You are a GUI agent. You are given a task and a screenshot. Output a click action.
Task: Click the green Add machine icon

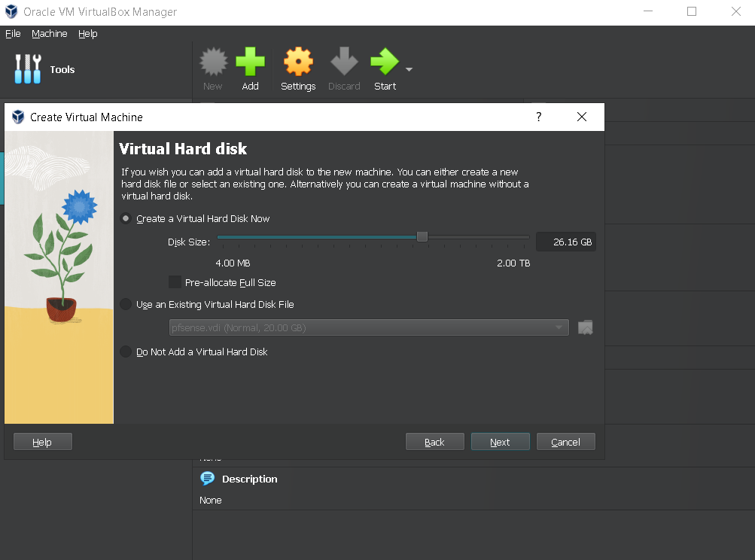coord(250,62)
